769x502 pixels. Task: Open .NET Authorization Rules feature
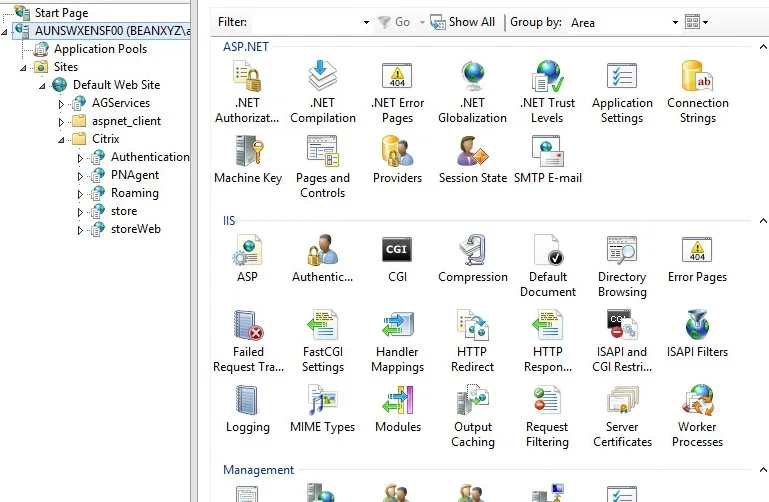pos(247,92)
